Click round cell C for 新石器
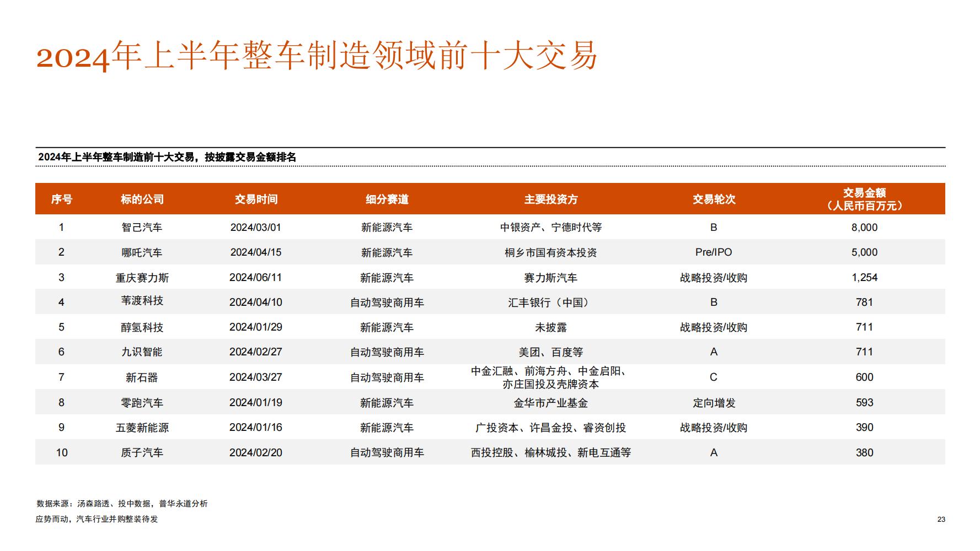This screenshot has width=980, height=551. pos(714,377)
